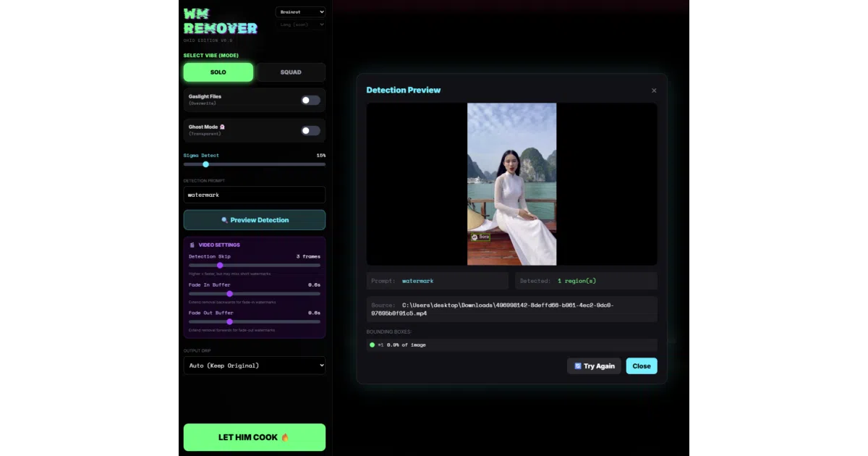This screenshot has height=456, width=868.
Task: Open the Lang (soon) dropdown
Action: point(300,25)
